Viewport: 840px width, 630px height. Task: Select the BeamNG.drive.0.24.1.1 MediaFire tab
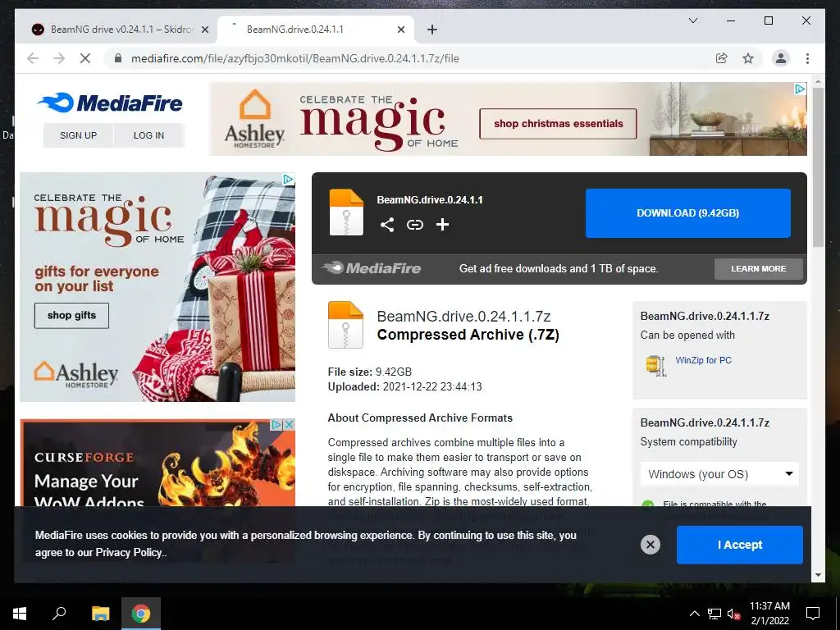[315, 30]
